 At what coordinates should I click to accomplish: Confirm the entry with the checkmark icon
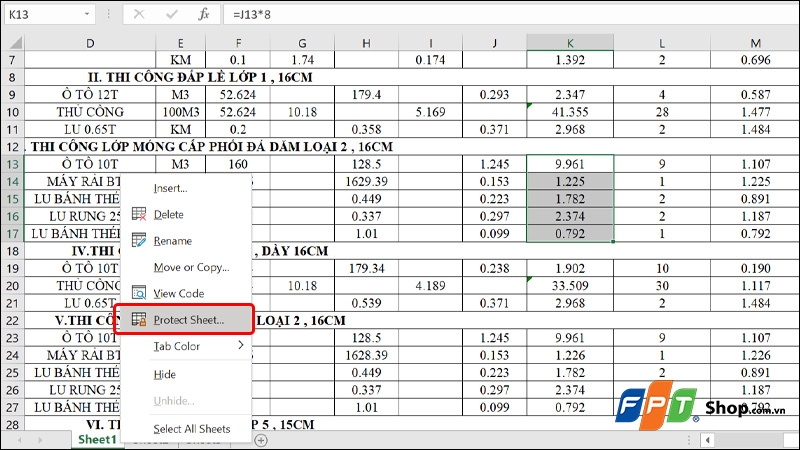click(171, 14)
